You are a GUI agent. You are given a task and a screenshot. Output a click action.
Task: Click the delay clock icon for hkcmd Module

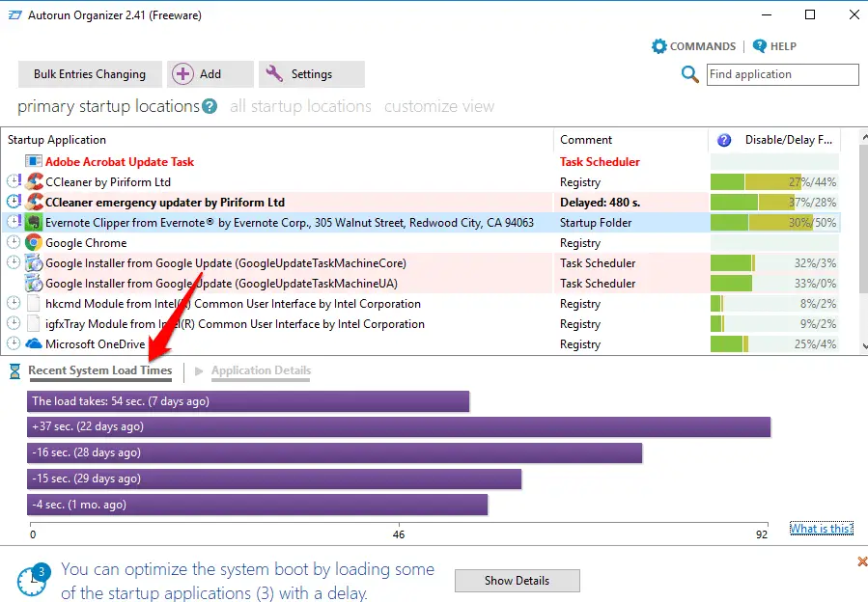[x=14, y=303]
